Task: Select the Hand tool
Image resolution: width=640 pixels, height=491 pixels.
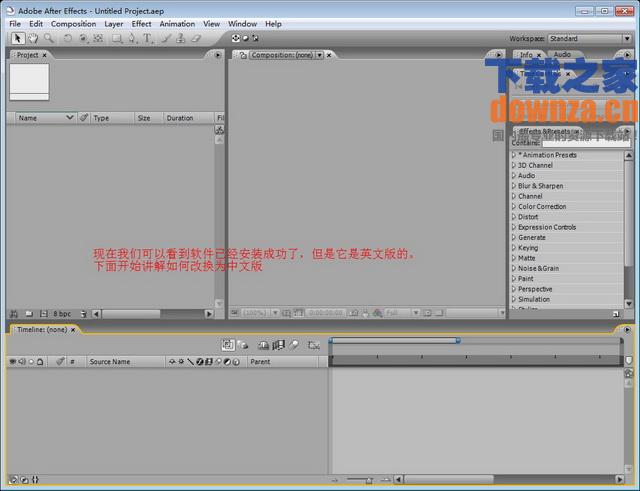Action: (33, 38)
